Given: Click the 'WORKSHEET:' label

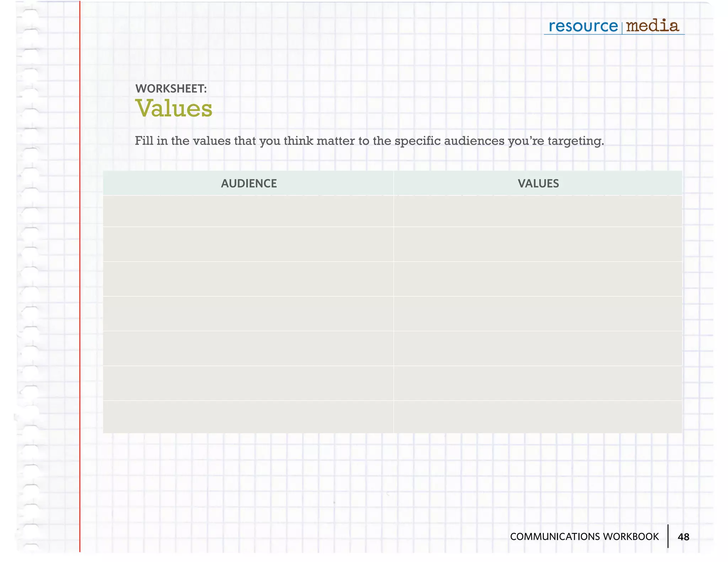Looking at the screenshot, I should pos(171,89).
